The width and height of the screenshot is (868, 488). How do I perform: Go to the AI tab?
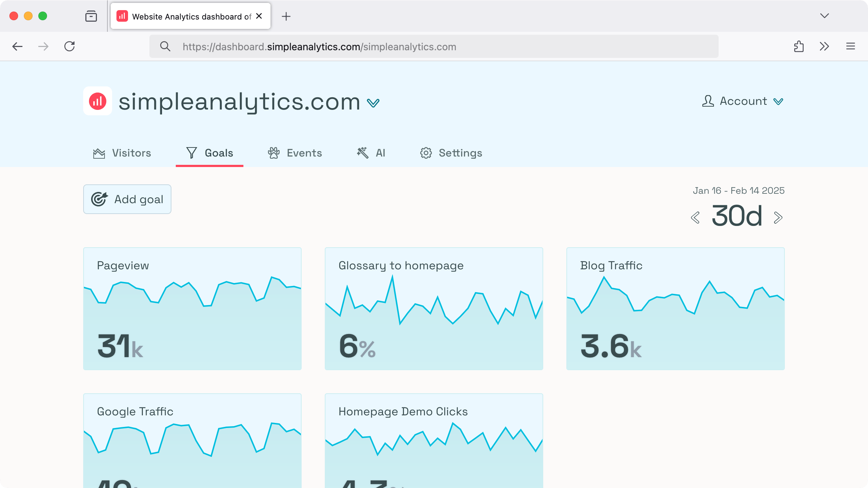[371, 153]
